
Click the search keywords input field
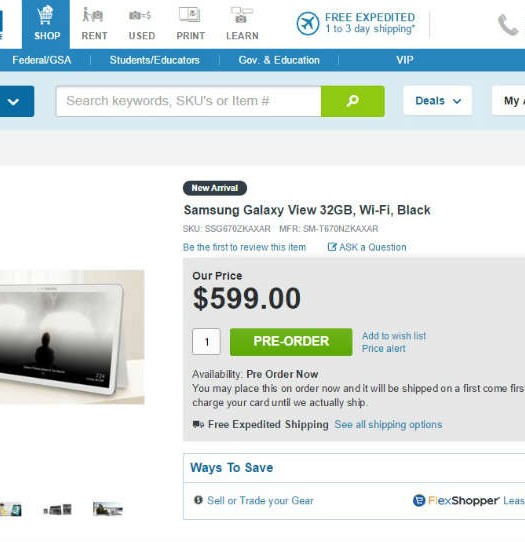point(188,101)
